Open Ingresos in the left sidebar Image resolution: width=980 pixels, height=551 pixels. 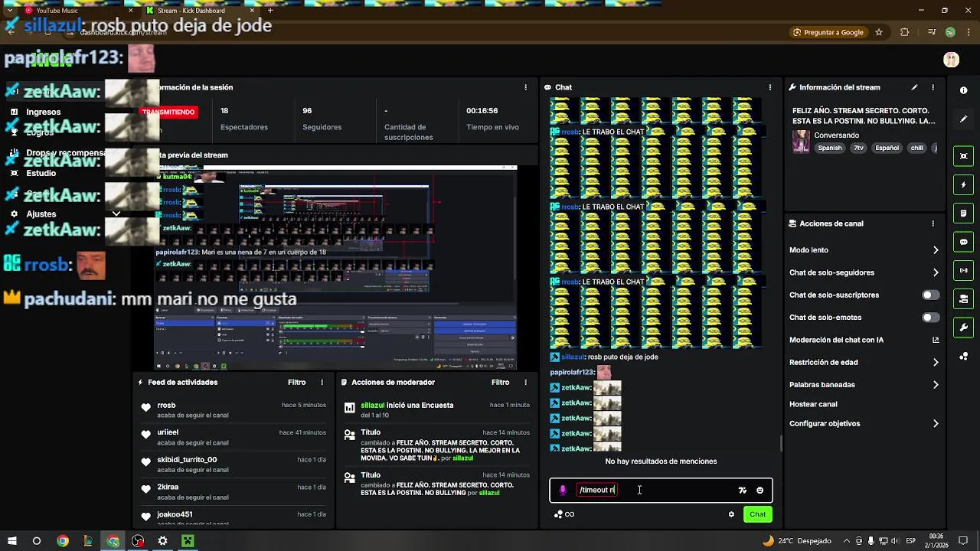point(43,112)
